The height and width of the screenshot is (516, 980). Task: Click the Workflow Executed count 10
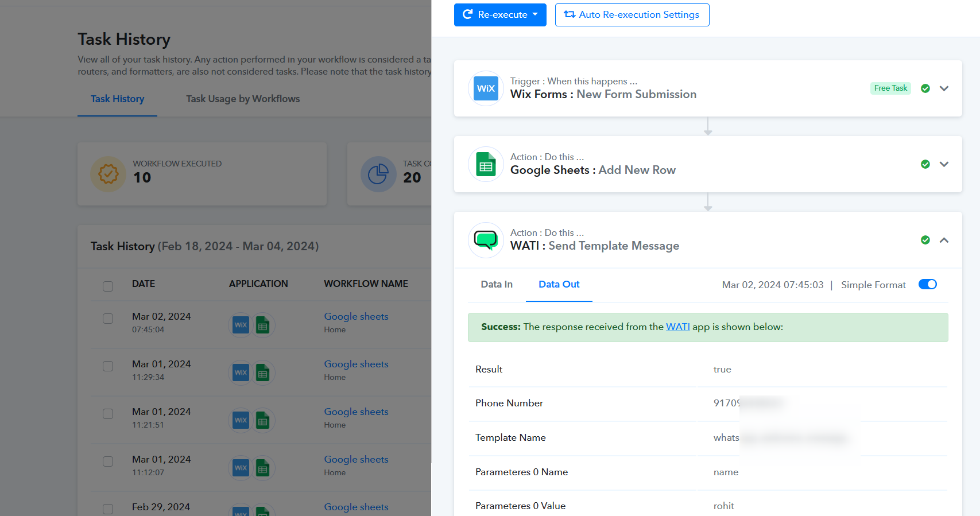(x=142, y=178)
